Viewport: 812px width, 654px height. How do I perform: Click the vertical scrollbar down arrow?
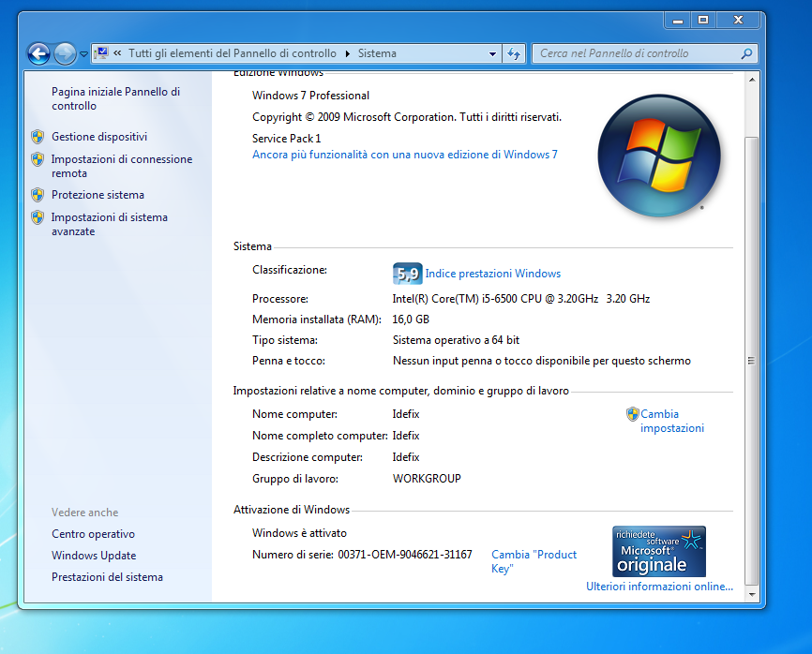coord(750,594)
